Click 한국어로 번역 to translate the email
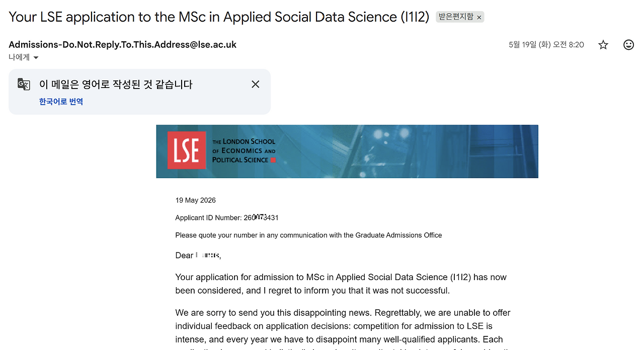The height and width of the screenshot is (350, 644). [61, 102]
